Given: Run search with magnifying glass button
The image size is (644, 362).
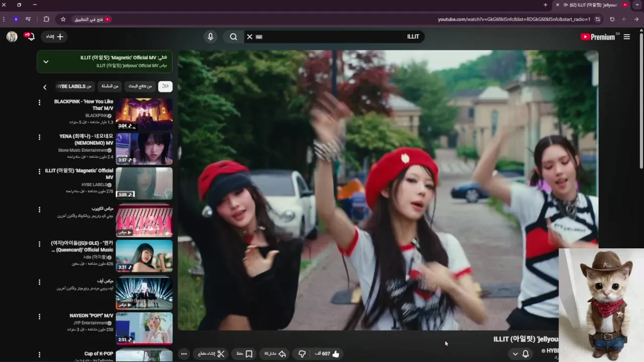Looking at the screenshot, I should (x=233, y=37).
